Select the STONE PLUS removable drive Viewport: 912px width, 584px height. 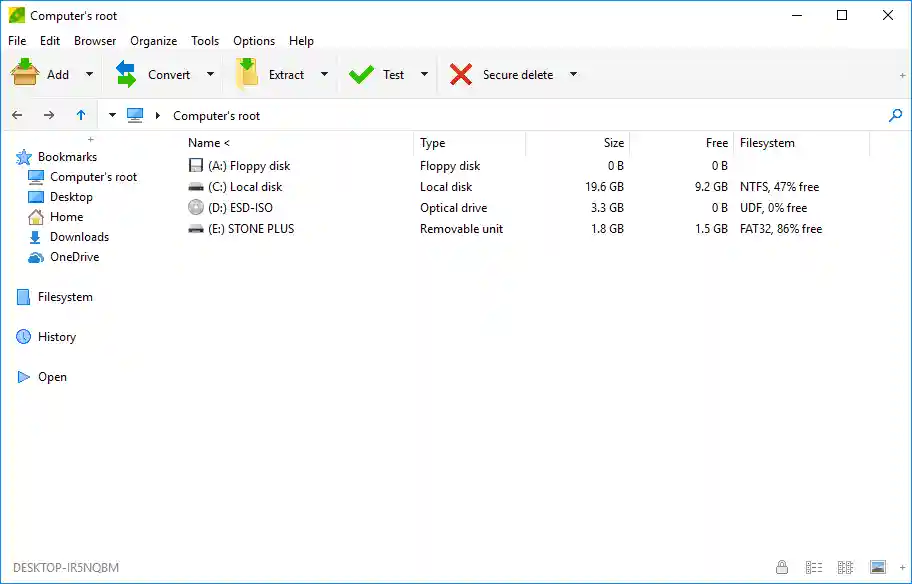click(252, 228)
